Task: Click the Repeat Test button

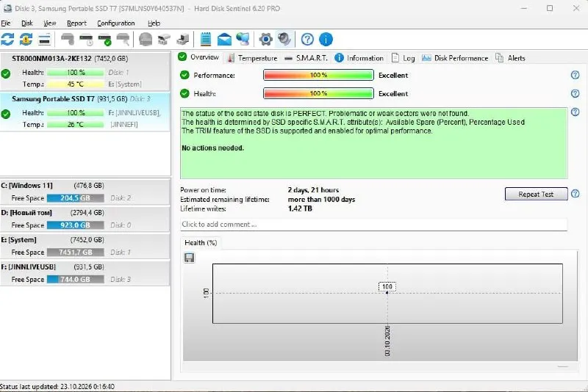Action: point(536,194)
